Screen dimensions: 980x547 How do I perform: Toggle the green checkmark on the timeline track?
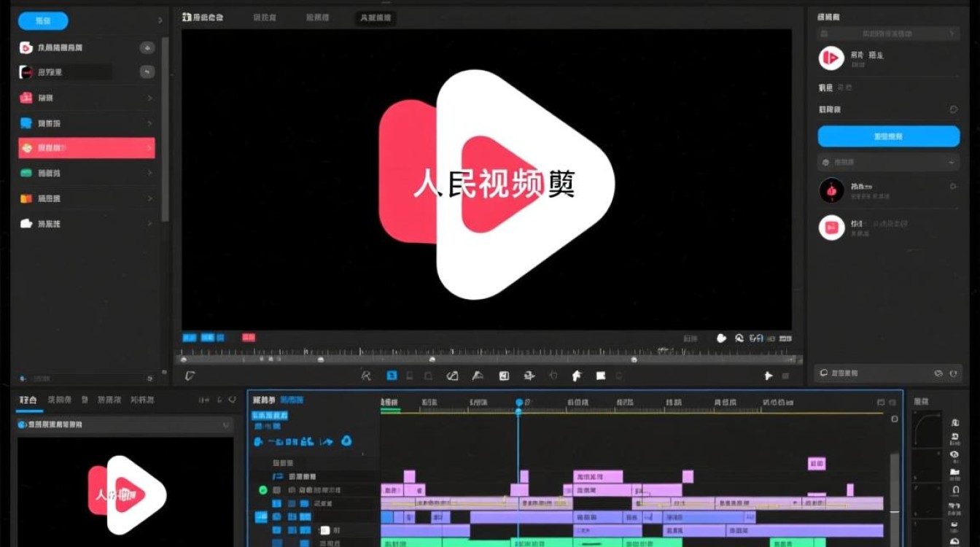point(263,490)
